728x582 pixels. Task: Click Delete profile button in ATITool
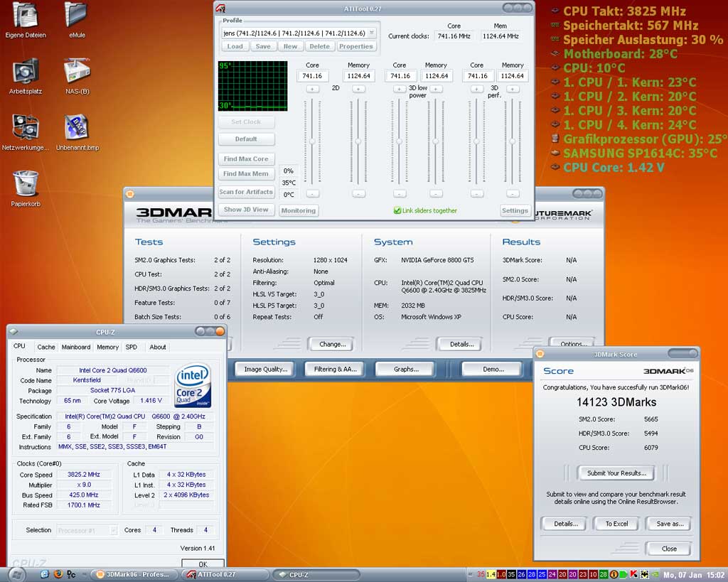319,46
